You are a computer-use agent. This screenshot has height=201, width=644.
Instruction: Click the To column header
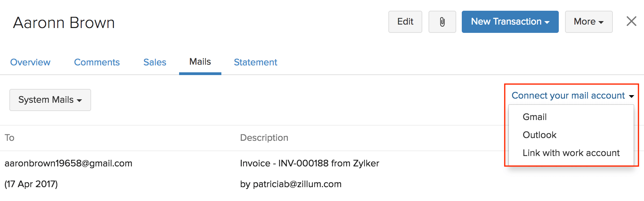tap(9, 138)
